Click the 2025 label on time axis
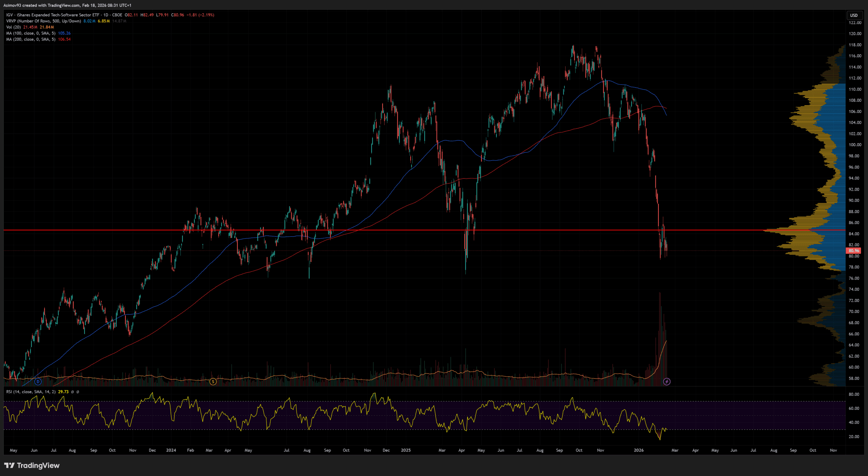This screenshot has height=476, width=868. point(406,450)
